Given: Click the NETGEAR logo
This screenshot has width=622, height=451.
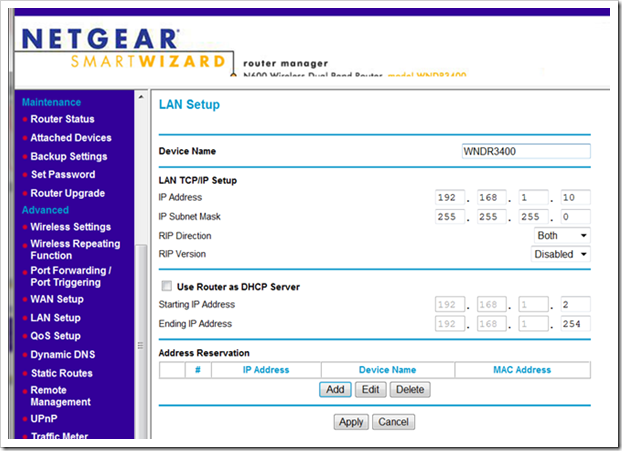Looking at the screenshot, I should 100,39.
